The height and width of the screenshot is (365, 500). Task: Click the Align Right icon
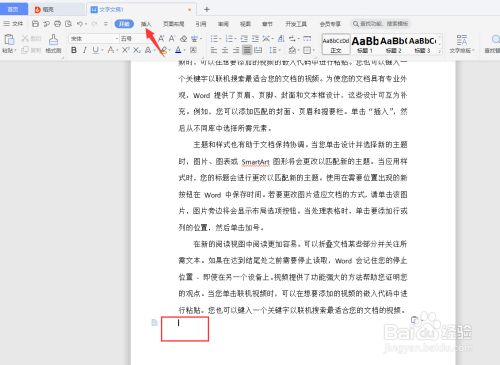coord(236,50)
